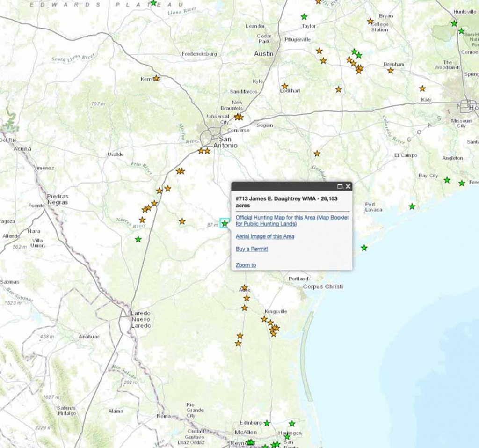The image size is (479, 448).
Task: Open Aerial Image of this Area link
Action: (265, 236)
